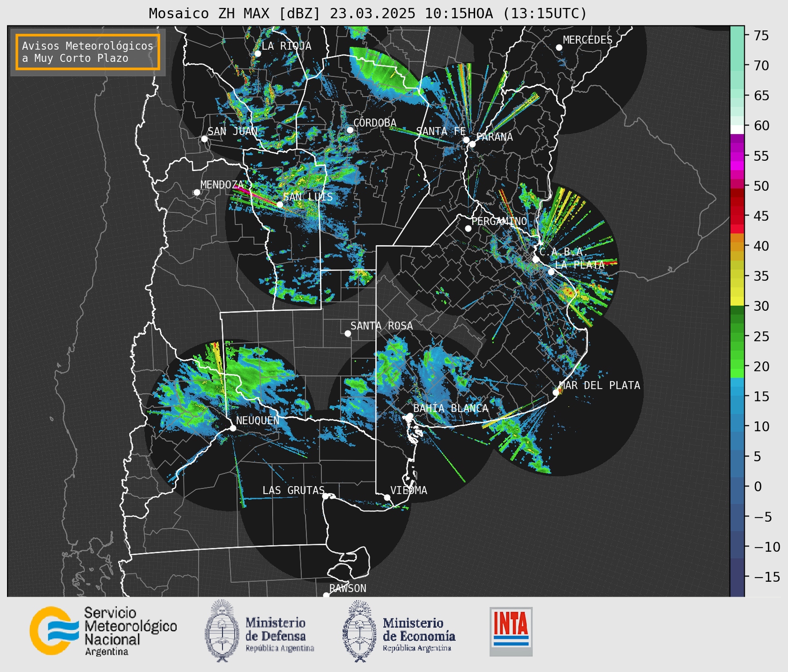Select the MERCEDES city marker
Screen dimensions: 788x672
point(559,48)
